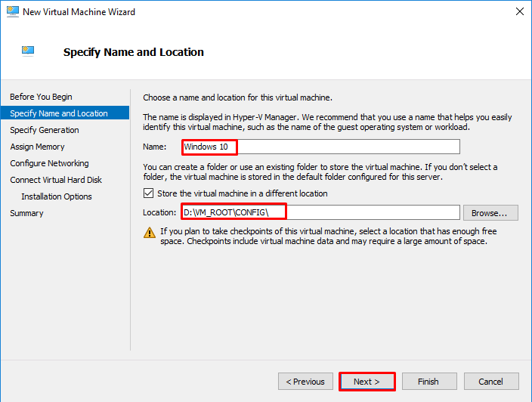Click the Location field with D:\VM_ROOT\CONFIG\
The image size is (532, 402).
pos(320,212)
